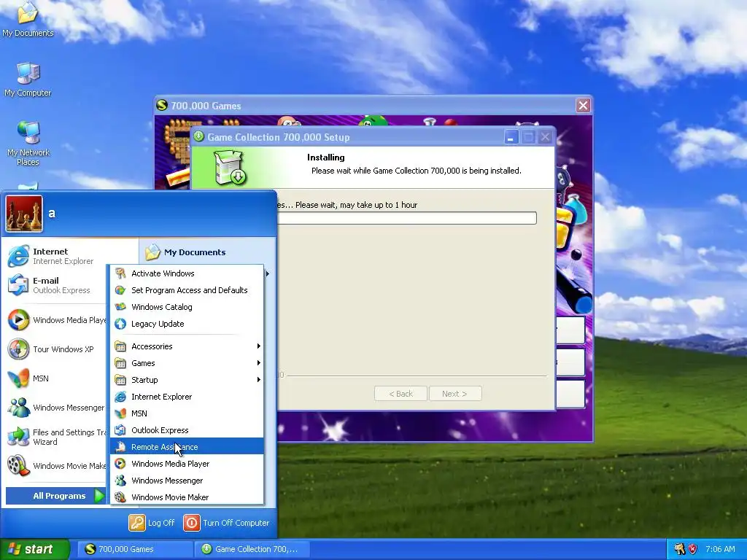Open Internet Explorer in All Programs list

point(187,397)
